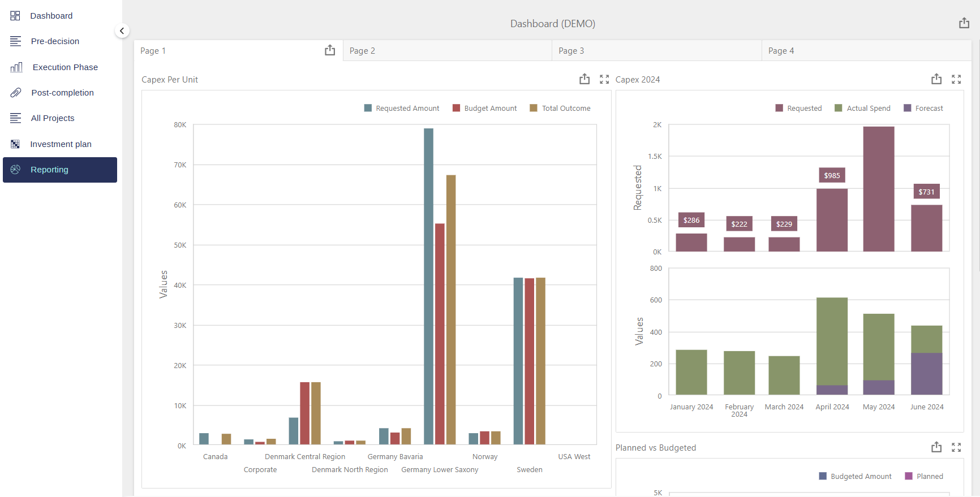Export the Capex 2024 chart
The image size is (980, 497).
(x=936, y=79)
